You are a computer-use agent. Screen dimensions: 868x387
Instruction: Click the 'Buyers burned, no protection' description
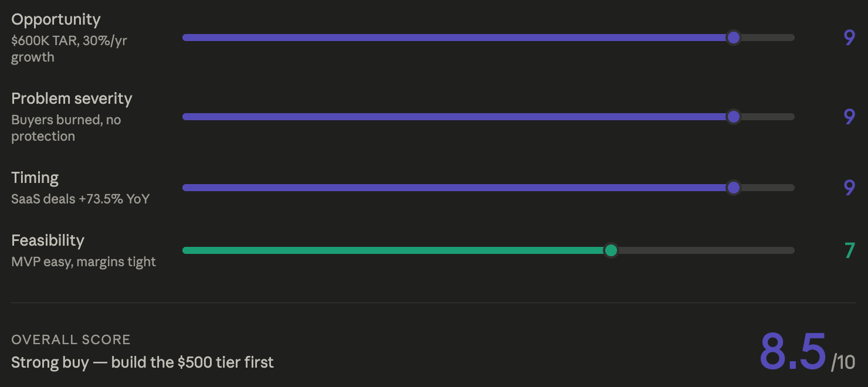click(66, 128)
